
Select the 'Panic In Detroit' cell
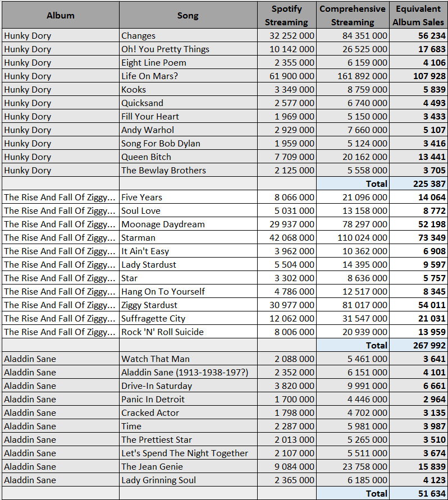[x=188, y=399]
